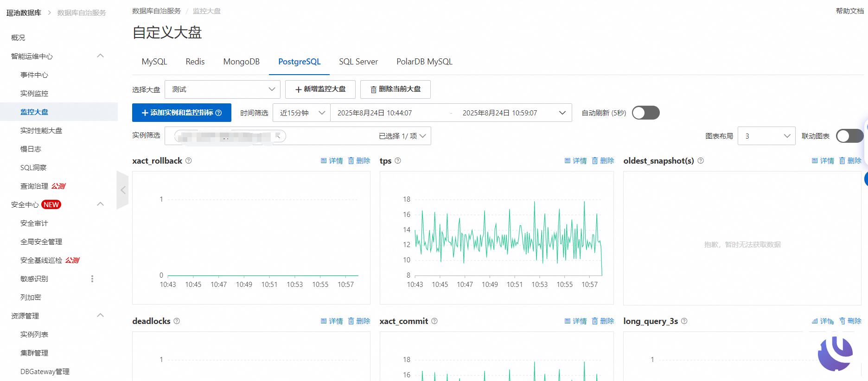Open help for xact_rollback metric
The image size is (868, 381).
[189, 161]
